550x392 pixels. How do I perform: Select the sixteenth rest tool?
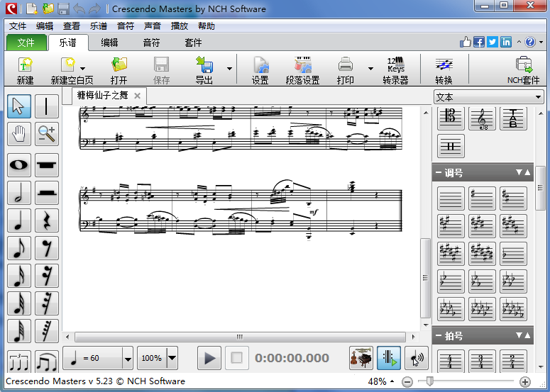47,275
